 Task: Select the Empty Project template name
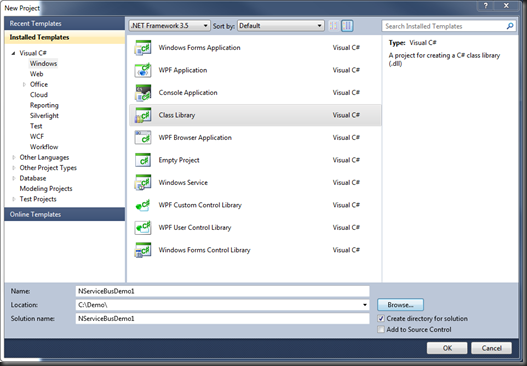(x=179, y=160)
